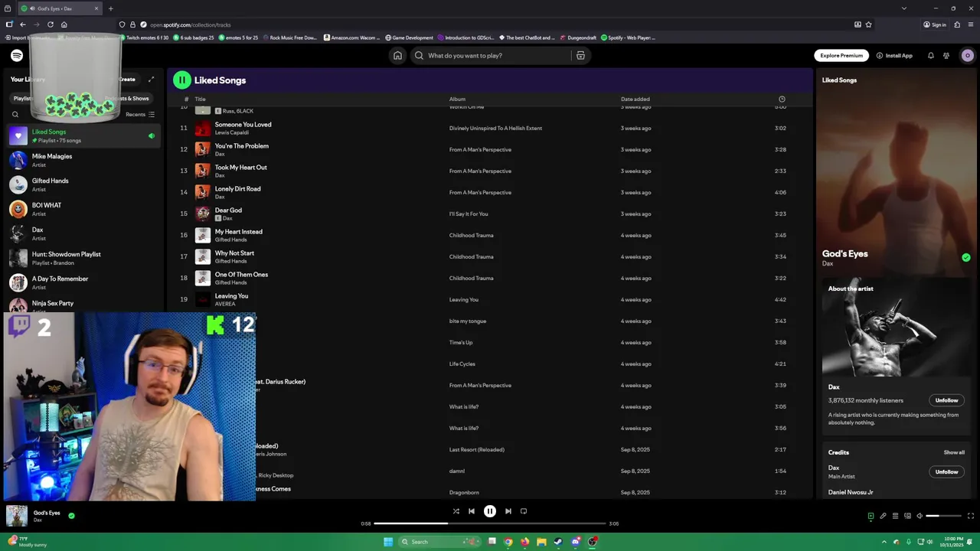Remove God's Eyes from liked in player bar

point(71,516)
